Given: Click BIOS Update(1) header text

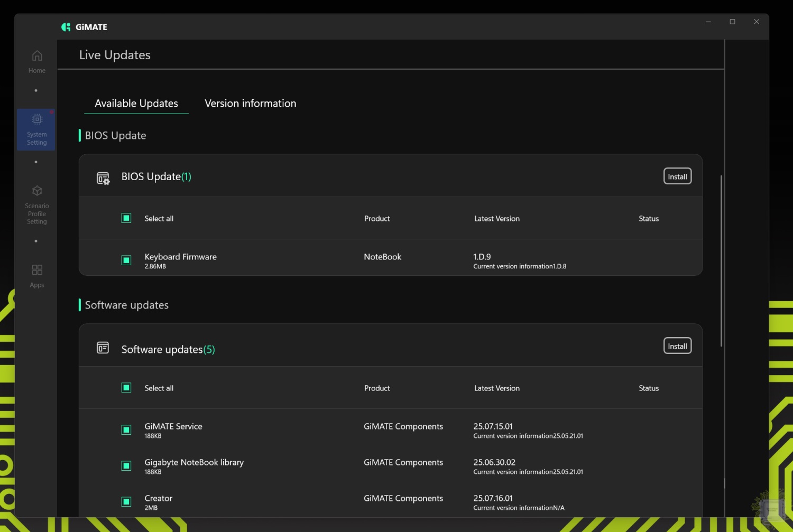Looking at the screenshot, I should (x=156, y=176).
